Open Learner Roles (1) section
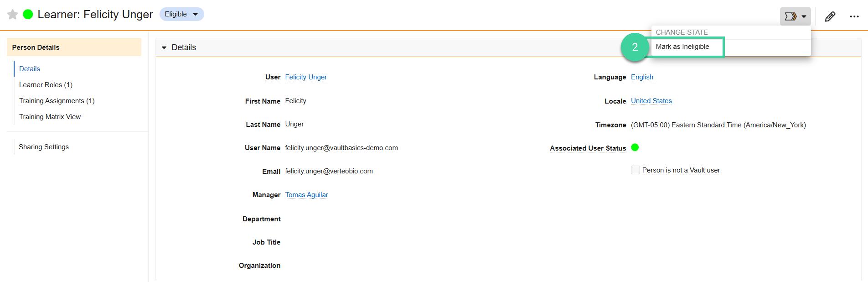The image size is (868, 282). tap(46, 85)
